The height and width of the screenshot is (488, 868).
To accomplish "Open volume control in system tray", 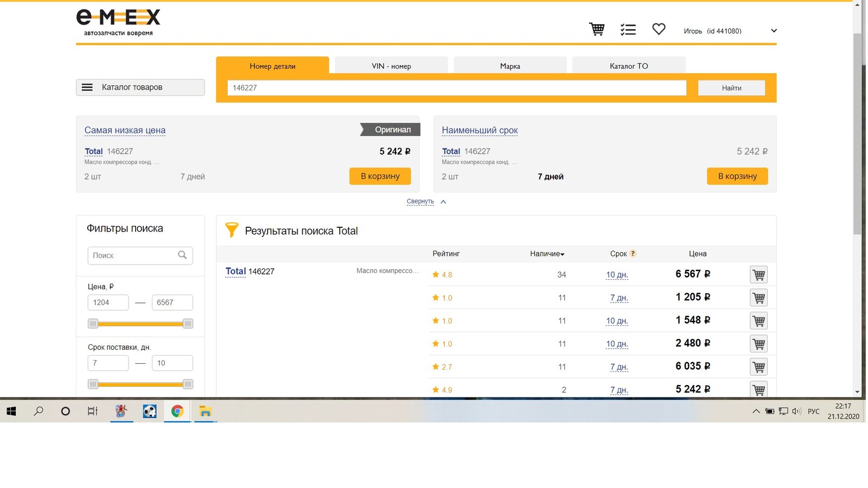I will (796, 412).
